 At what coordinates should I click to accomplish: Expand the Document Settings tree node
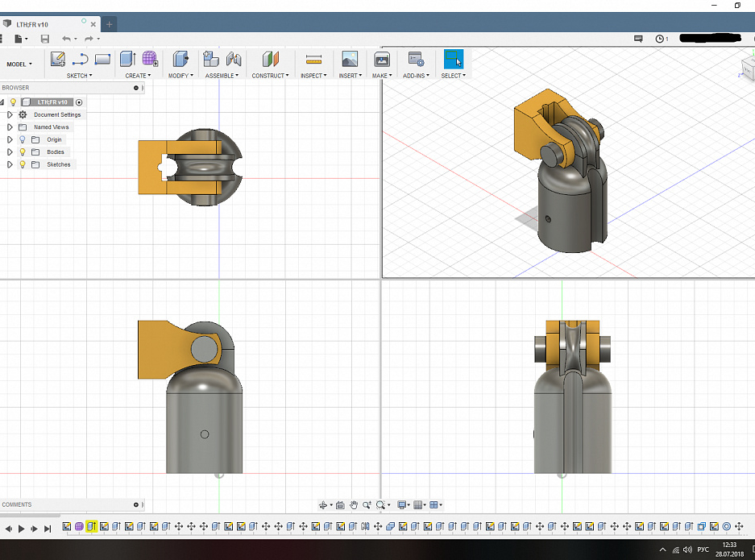pyautogui.click(x=10, y=115)
